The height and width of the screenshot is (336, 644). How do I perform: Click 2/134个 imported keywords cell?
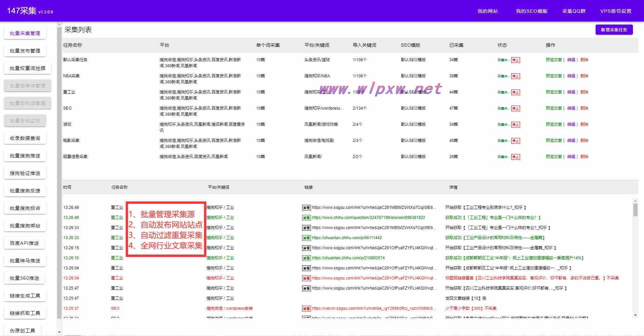[x=360, y=108]
